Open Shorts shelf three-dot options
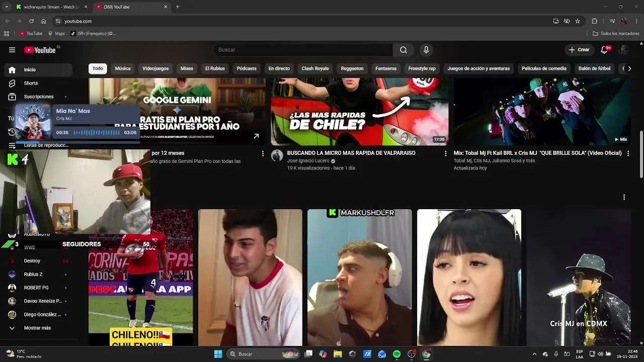 [x=624, y=197]
